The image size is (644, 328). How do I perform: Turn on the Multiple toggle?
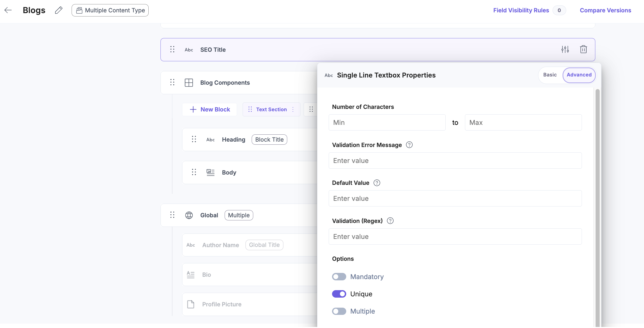tap(339, 311)
